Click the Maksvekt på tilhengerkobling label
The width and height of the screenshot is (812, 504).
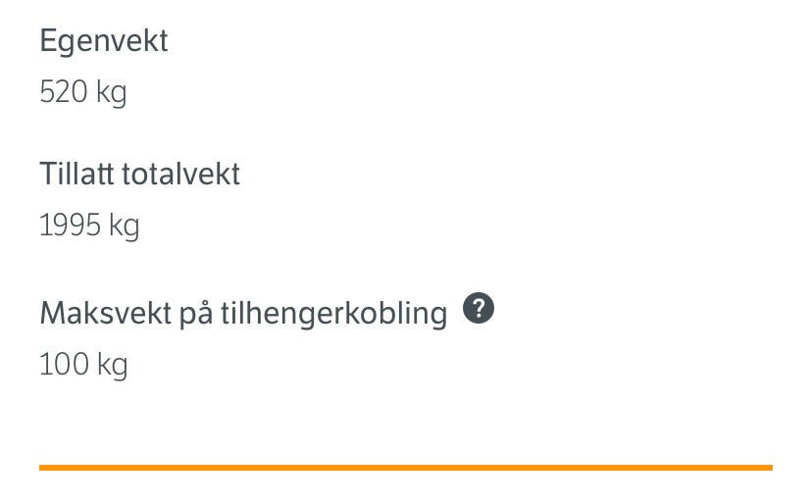243,314
